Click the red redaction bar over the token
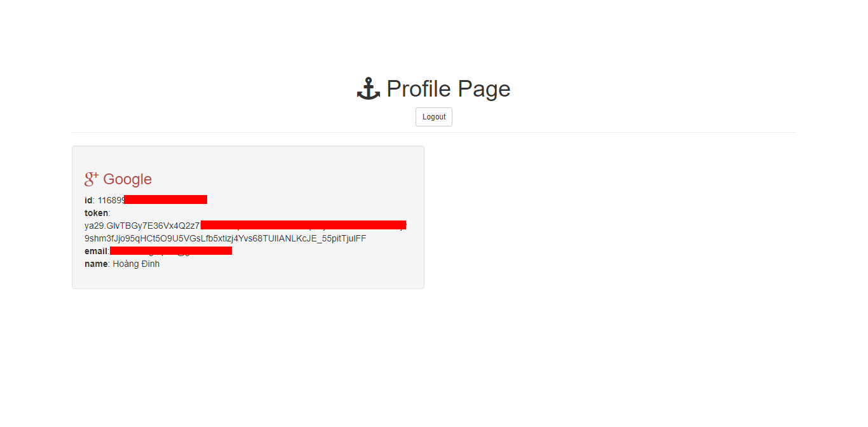 tap(303, 225)
